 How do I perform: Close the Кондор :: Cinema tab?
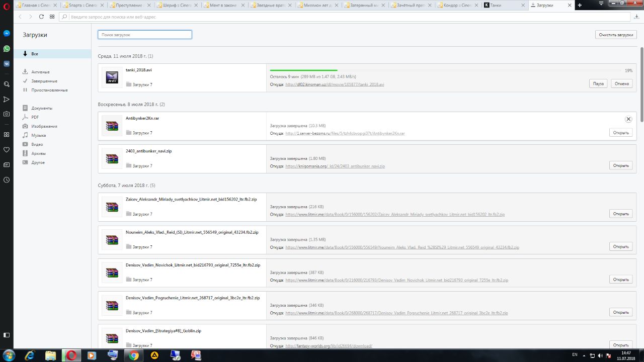click(x=476, y=5)
